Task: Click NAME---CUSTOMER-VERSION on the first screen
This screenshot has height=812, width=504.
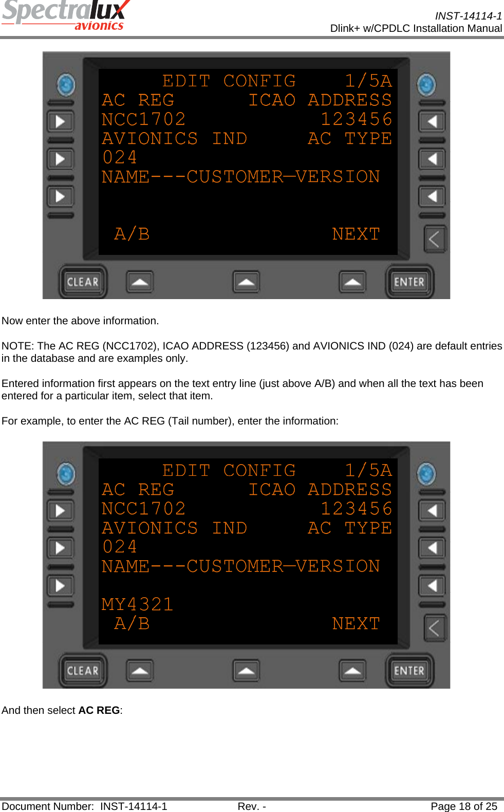Action: coord(241,177)
